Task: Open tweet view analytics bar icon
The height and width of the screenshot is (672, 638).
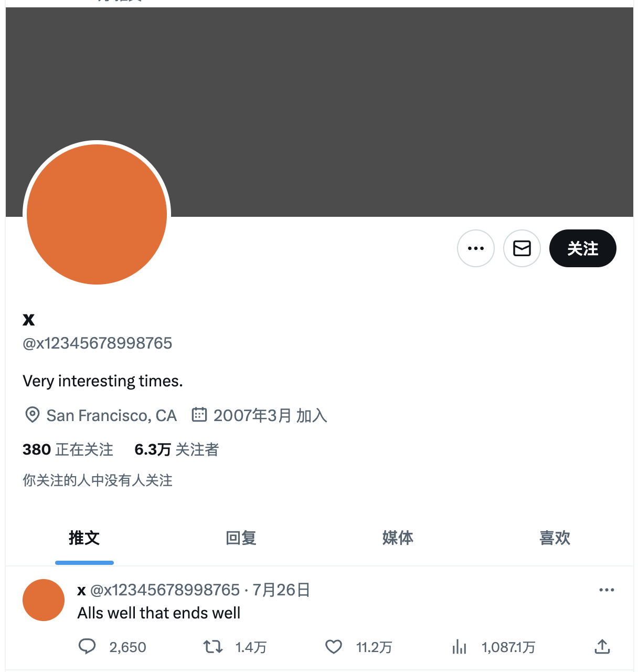Action: [459, 646]
